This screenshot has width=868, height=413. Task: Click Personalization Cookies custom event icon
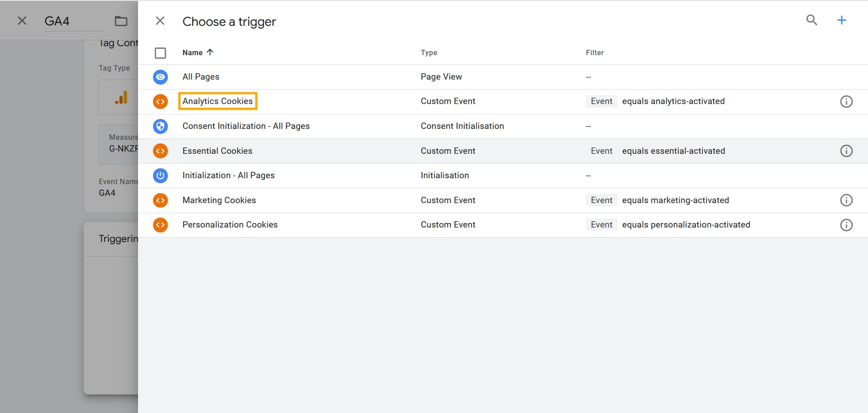[160, 225]
